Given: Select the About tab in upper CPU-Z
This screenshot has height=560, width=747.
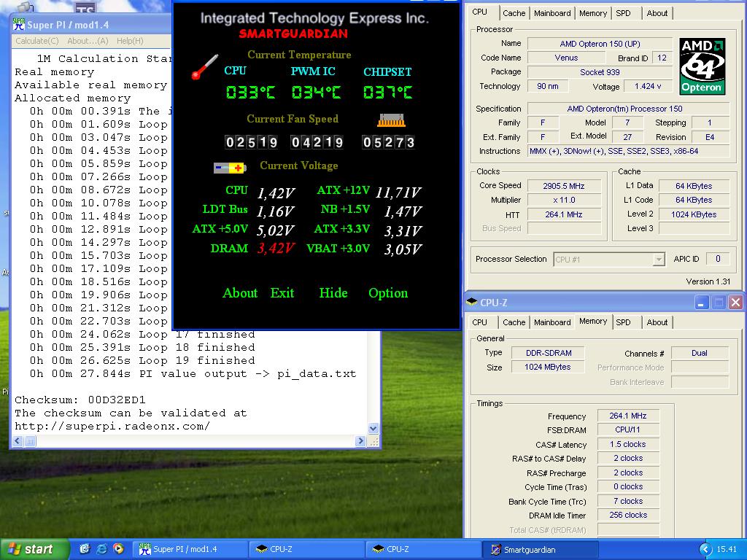Looking at the screenshot, I should coord(657,13).
